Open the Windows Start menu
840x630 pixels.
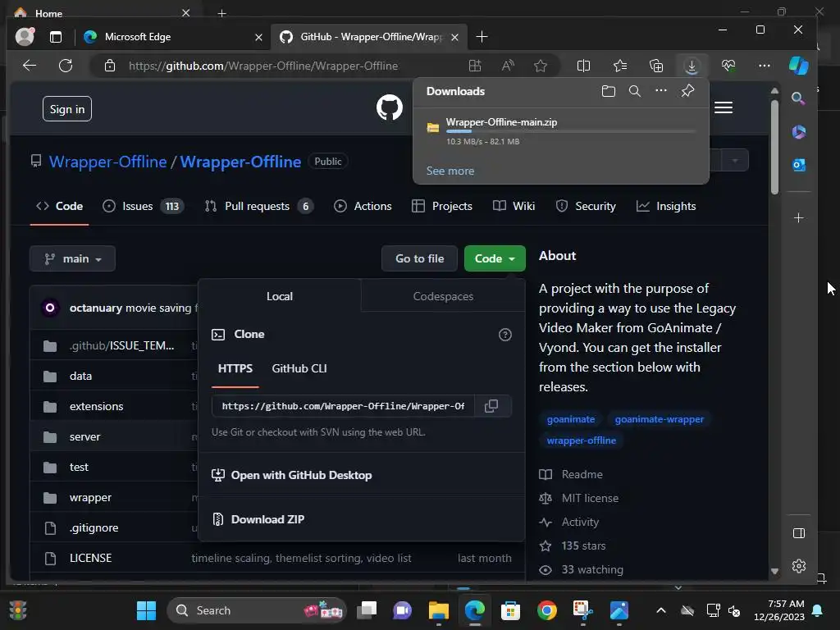click(x=146, y=610)
